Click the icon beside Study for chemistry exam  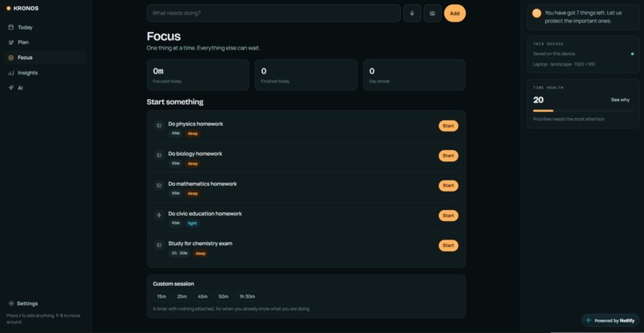[x=159, y=245]
